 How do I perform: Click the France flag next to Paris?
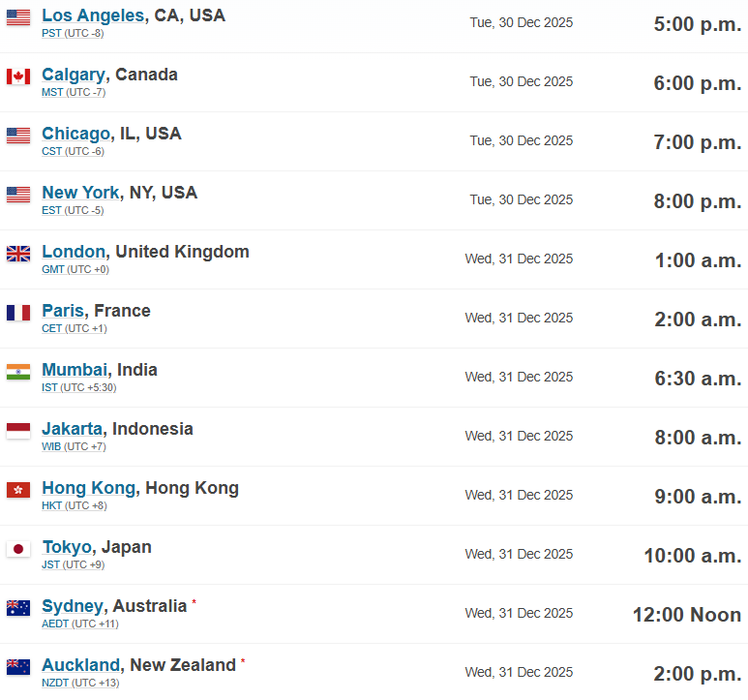coord(18,313)
